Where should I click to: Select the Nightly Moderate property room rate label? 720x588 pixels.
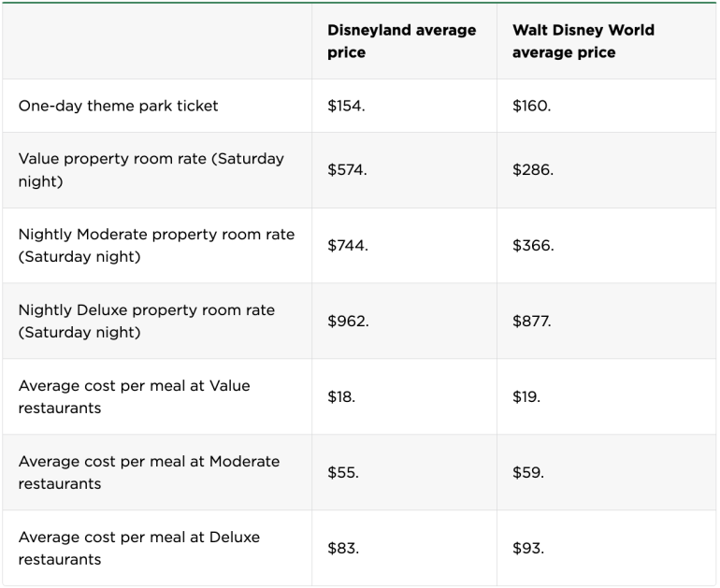[156, 246]
